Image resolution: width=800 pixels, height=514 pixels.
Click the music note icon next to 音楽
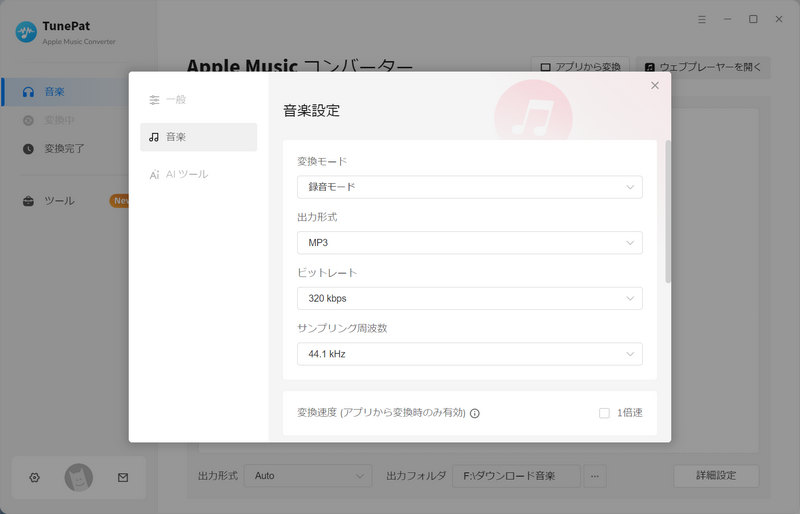coord(154,137)
